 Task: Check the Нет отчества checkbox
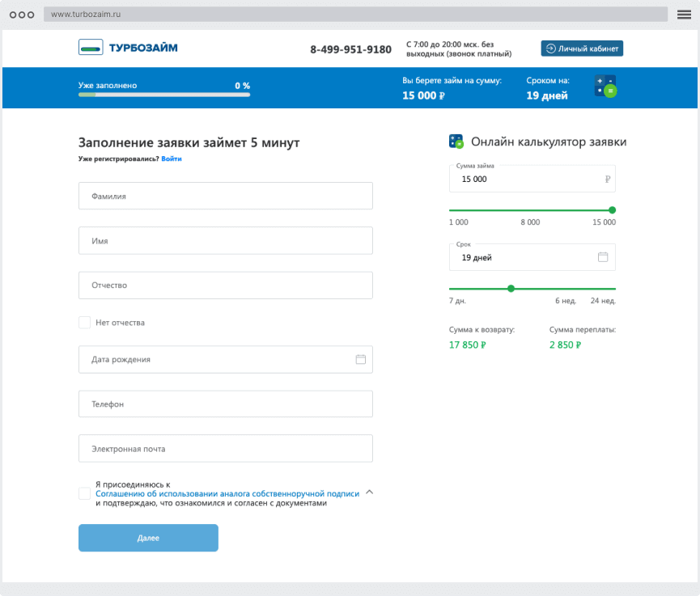(x=85, y=323)
